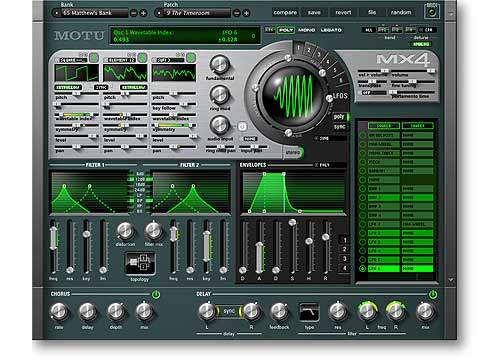This screenshot has height=360, width=500.
Task: Click the delay filter res knob
Action: click(338, 312)
